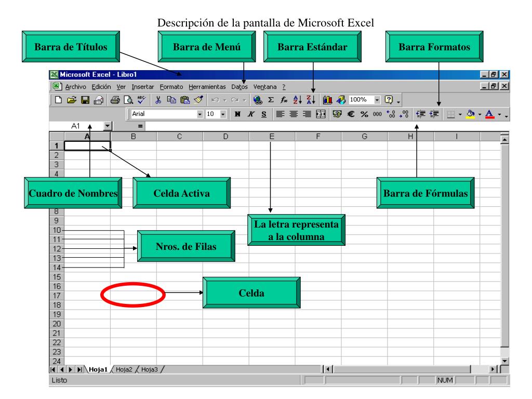Open the Arial font name dropdown arrow

pos(199,114)
